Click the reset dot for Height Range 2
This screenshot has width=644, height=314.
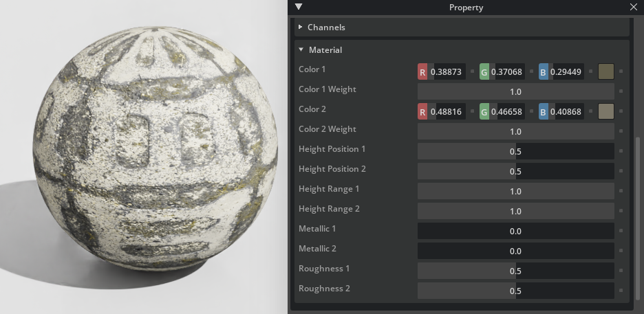click(621, 211)
